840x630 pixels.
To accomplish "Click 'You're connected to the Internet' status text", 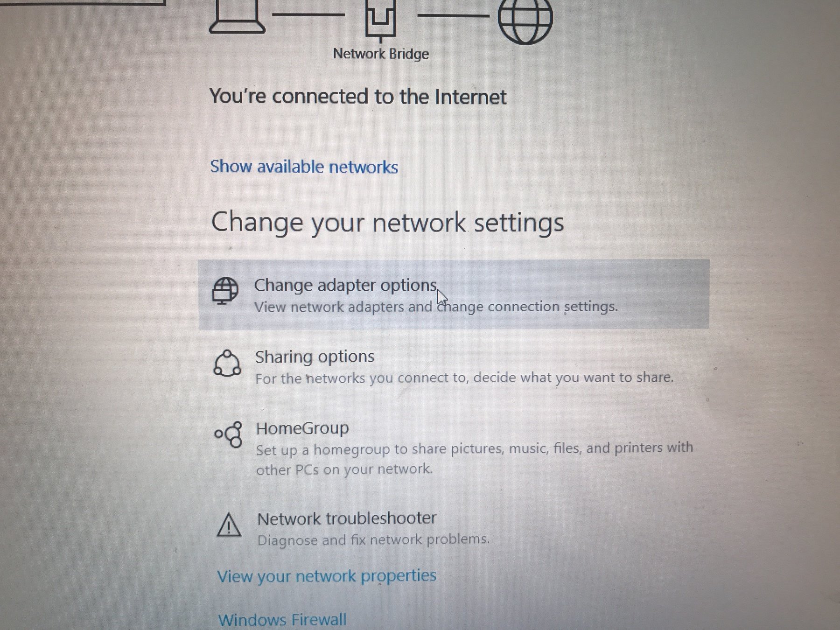I will [358, 97].
